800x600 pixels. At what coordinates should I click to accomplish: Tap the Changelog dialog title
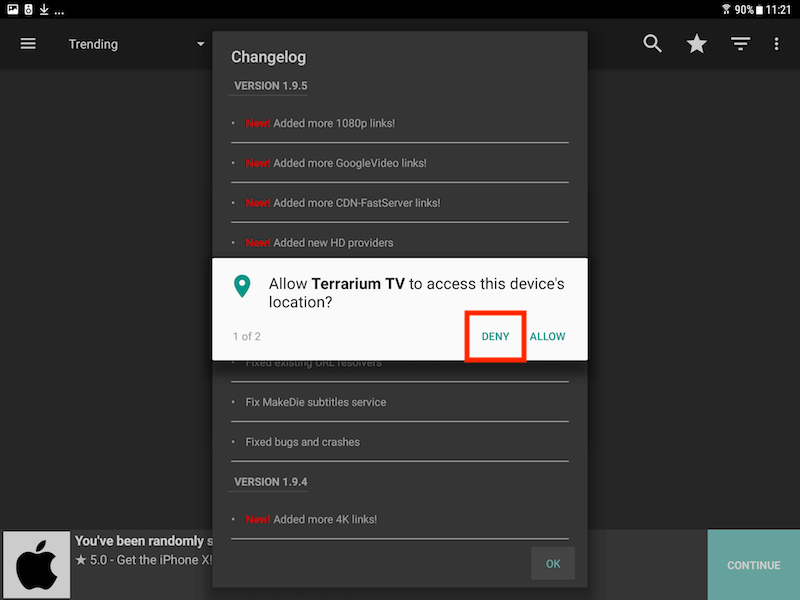pyautogui.click(x=268, y=57)
